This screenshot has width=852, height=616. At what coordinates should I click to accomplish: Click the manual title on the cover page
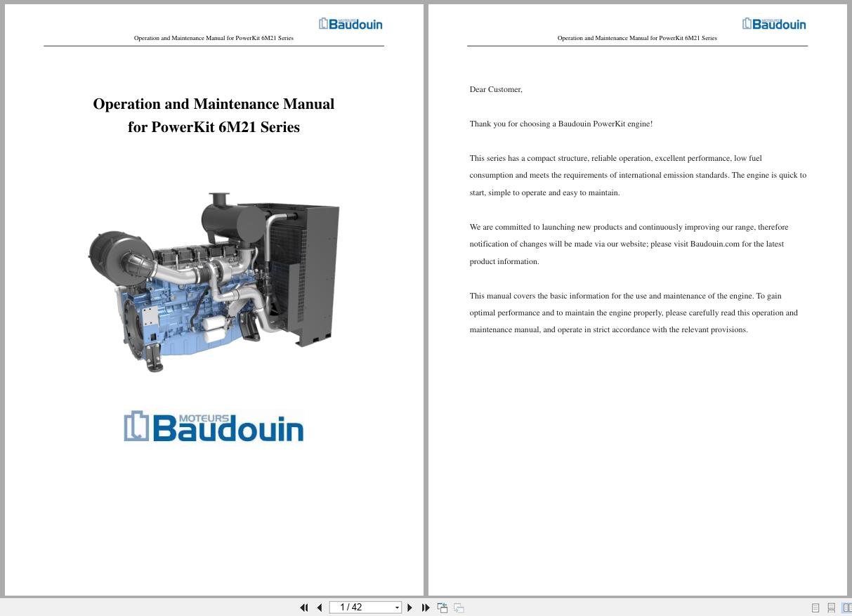pyautogui.click(x=214, y=115)
